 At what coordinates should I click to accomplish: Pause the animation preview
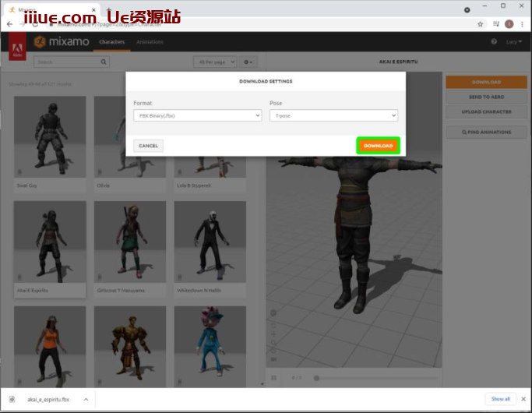[x=273, y=378]
